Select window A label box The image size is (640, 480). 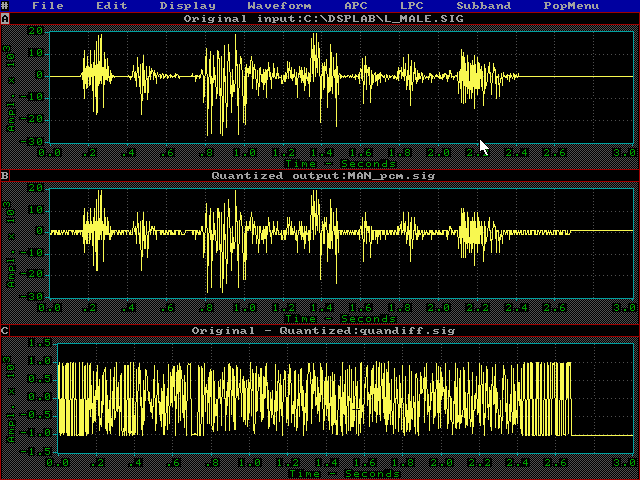click(x=5, y=19)
